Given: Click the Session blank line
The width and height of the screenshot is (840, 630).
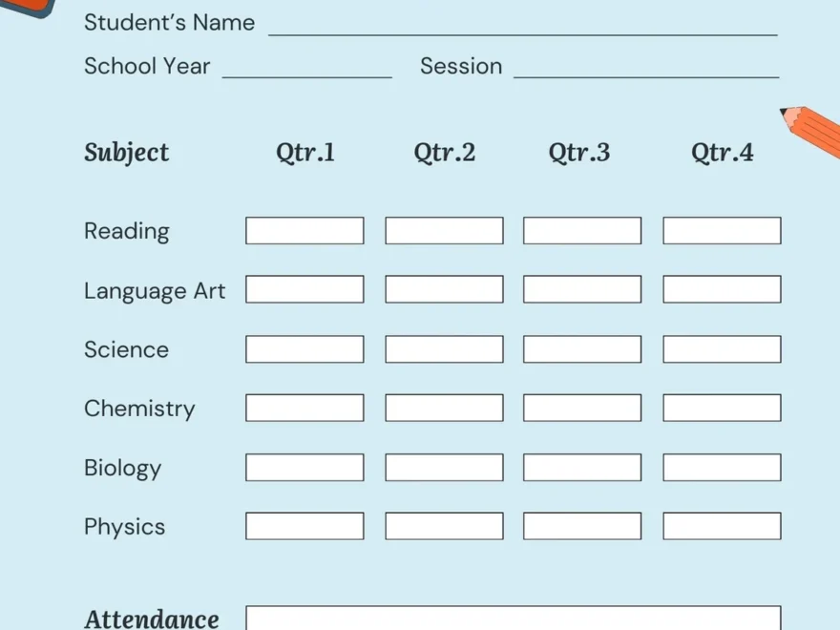Looking at the screenshot, I should pyautogui.click(x=646, y=69).
